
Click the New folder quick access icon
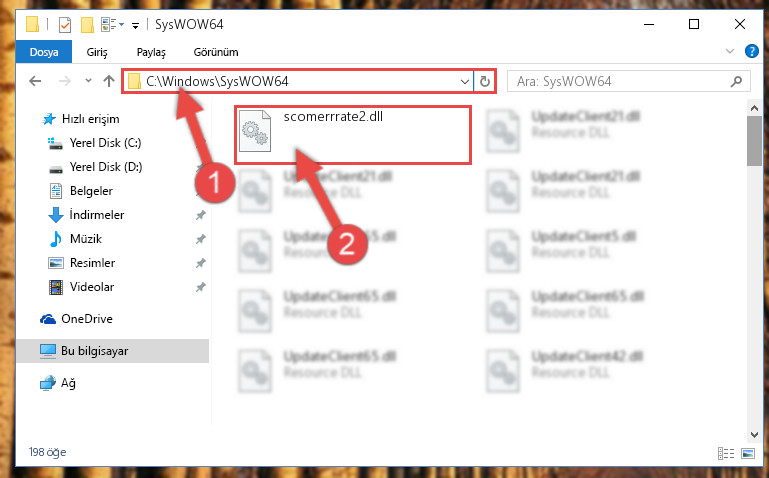pyautogui.click(x=87, y=24)
